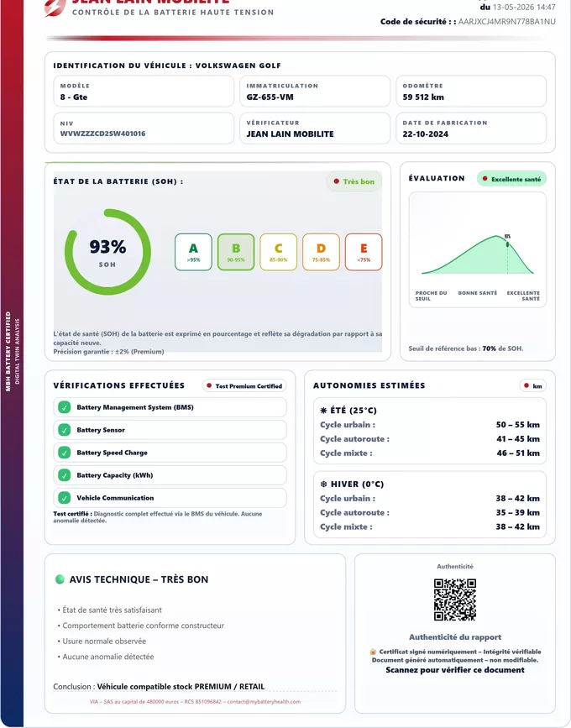Click the Odomètre field 59 512 km
571x728 pixels.
[x=471, y=92]
